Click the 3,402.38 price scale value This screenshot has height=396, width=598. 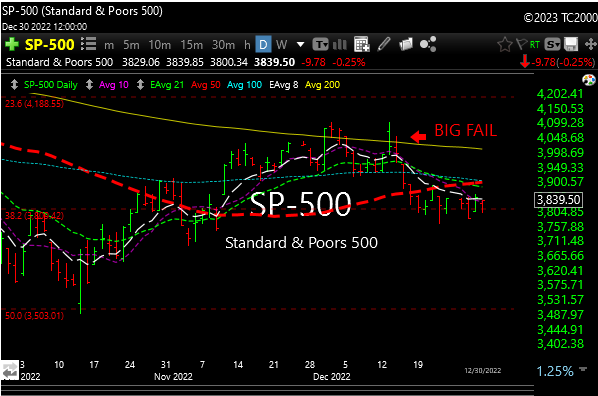coord(560,344)
